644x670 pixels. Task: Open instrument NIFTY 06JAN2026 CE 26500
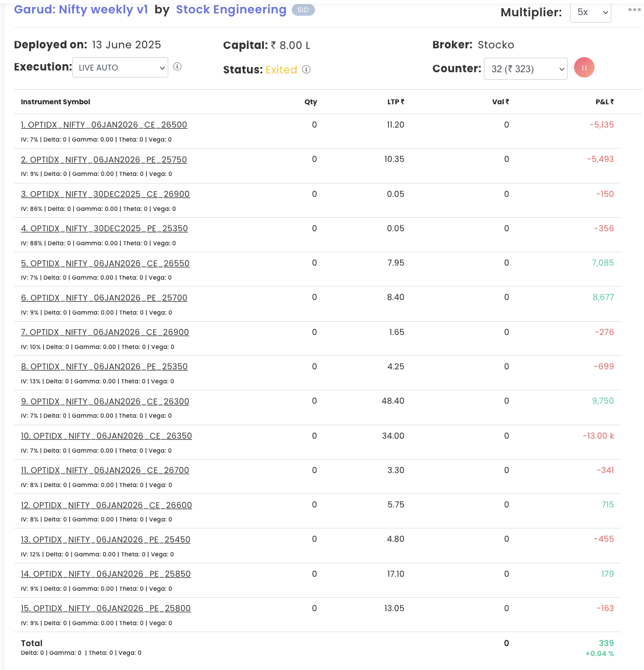click(x=104, y=125)
